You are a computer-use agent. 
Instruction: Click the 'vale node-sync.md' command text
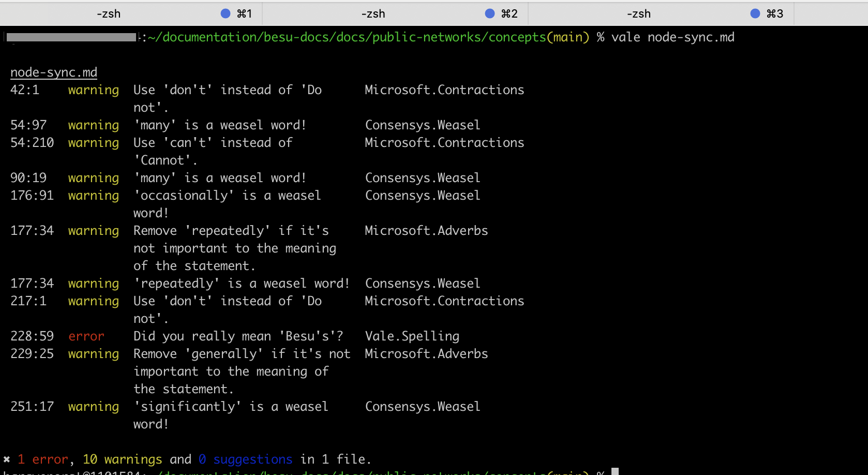pyautogui.click(x=672, y=37)
